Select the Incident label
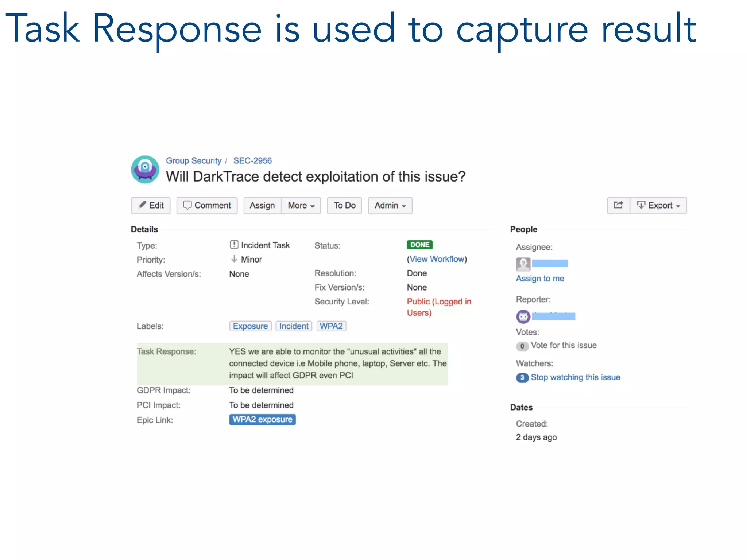 coord(294,326)
